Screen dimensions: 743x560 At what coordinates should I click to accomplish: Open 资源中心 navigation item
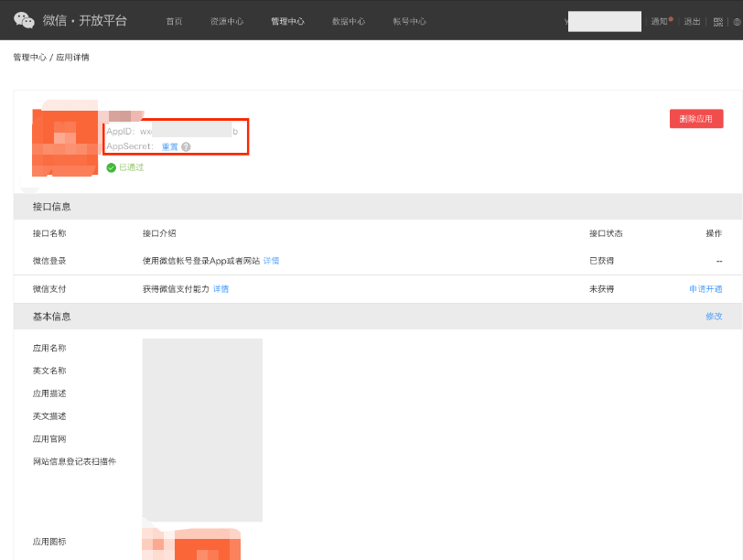click(227, 21)
